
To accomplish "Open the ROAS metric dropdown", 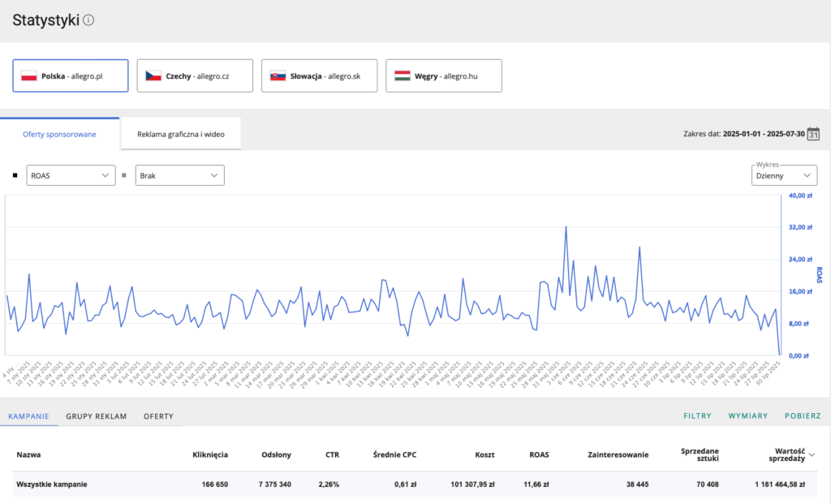I will (x=70, y=174).
